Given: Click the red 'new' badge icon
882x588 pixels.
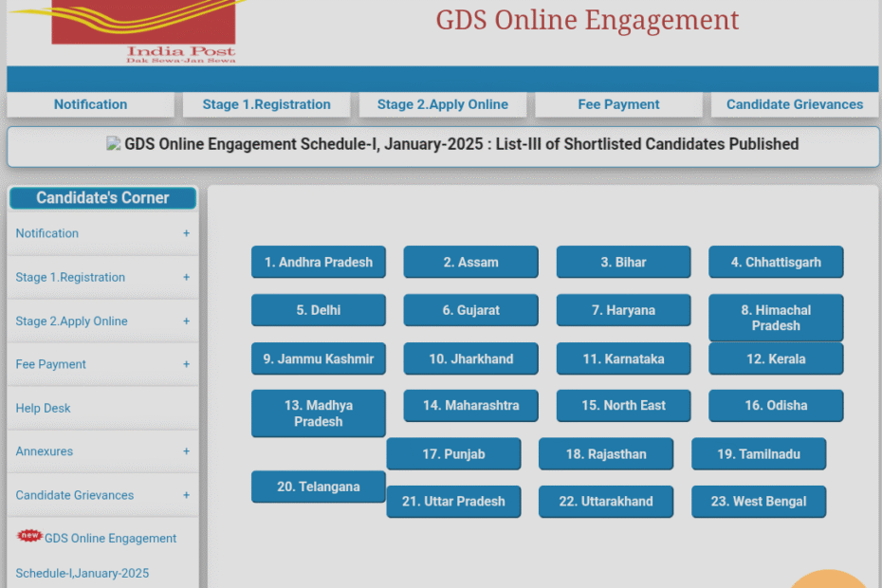Looking at the screenshot, I should [29, 535].
